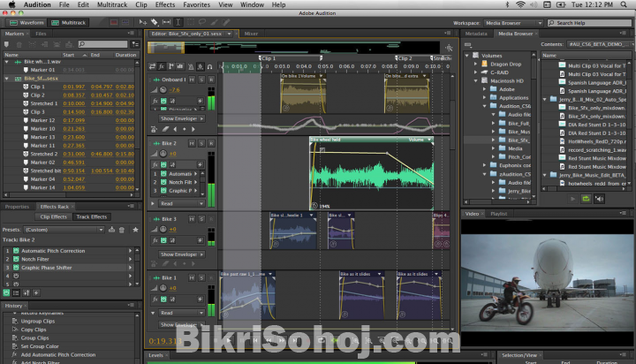
Task: Show the Inputs/Outputs track controls
Action: pyautogui.click(x=153, y=66)
